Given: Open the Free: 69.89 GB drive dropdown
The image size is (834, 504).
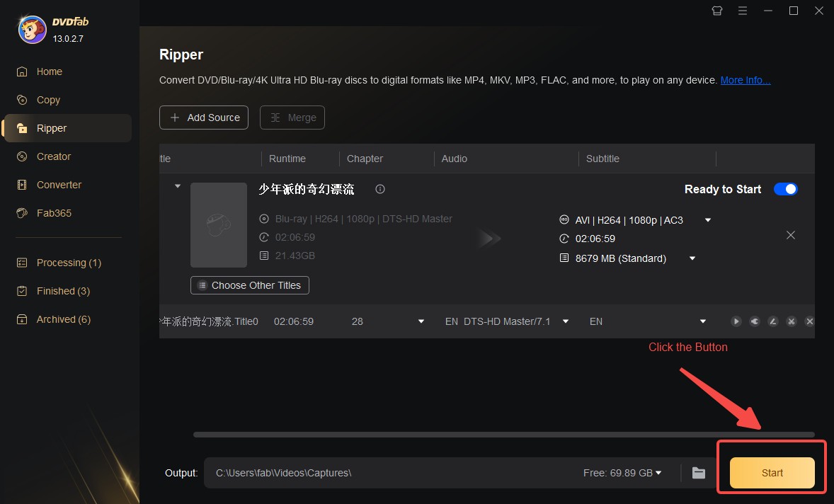Looking at the screenshot, I should click(622, 473).
